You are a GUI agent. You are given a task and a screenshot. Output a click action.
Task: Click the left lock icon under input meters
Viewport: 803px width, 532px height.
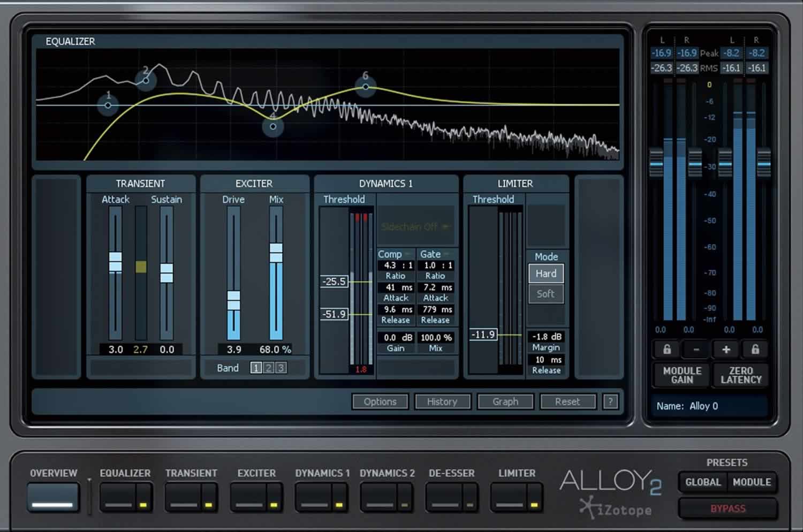[x=666, y=349]
